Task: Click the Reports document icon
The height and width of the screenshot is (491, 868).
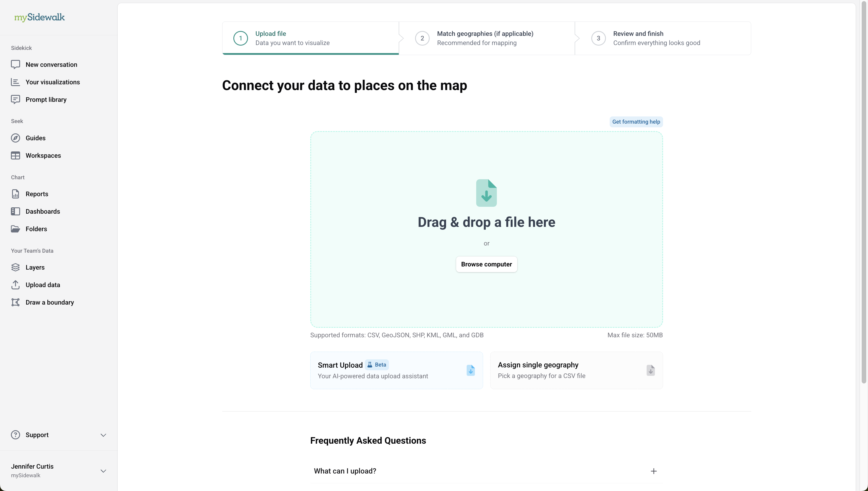Action: coord(15,194)
